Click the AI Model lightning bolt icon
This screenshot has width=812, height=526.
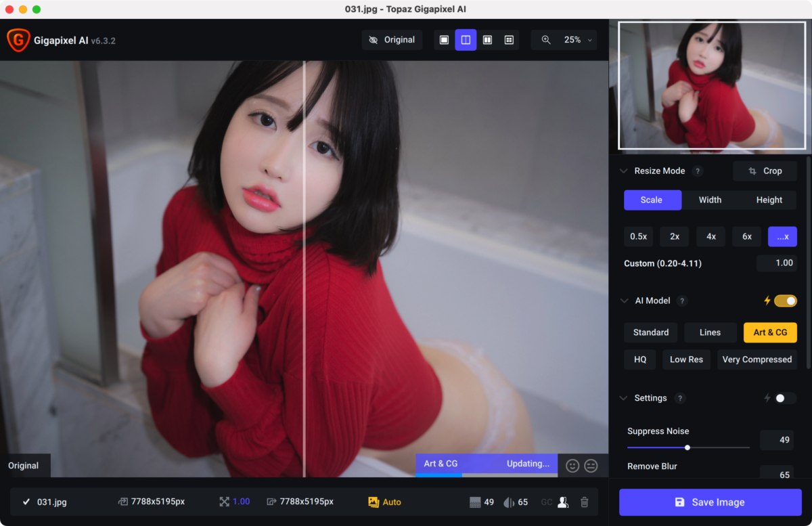click(x=767, y=301)
